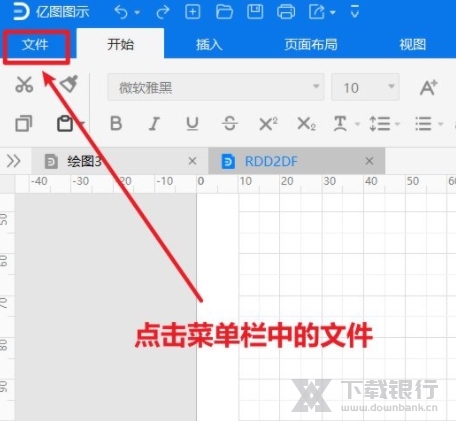Switch to the RDD2DF document tab
This screenshot has width=456, height=421.
[x=297, y=161]
